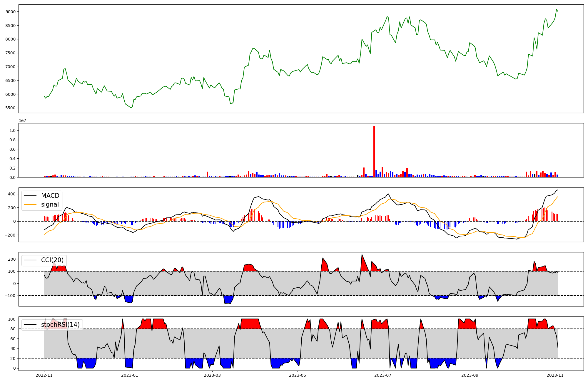Click the 2023-07 x-axis date label
The width and height of the screenshot is (588, 382).
[383, 375]
